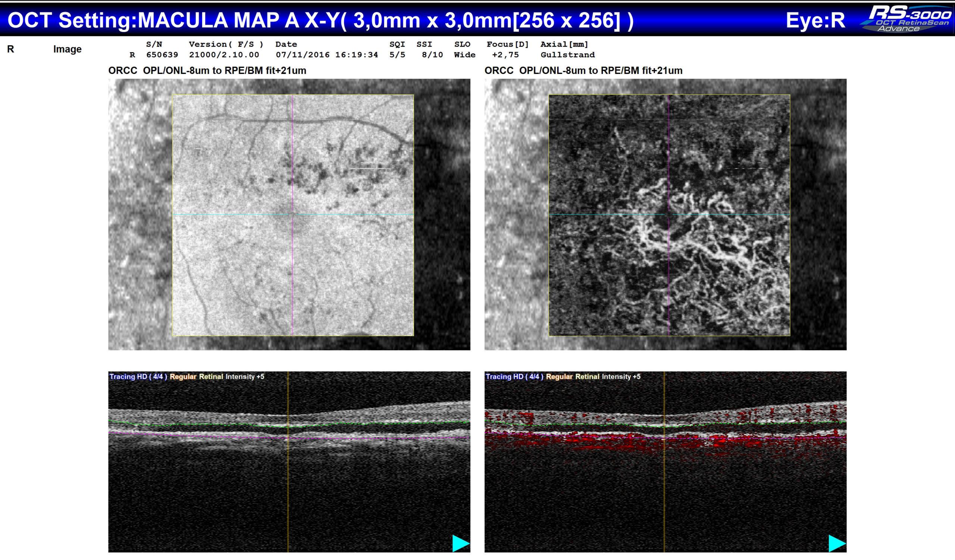Click the Focus value +2,75
Image resolution: width=955 pixels, height=560 pixels.
[x=505, y=55]
